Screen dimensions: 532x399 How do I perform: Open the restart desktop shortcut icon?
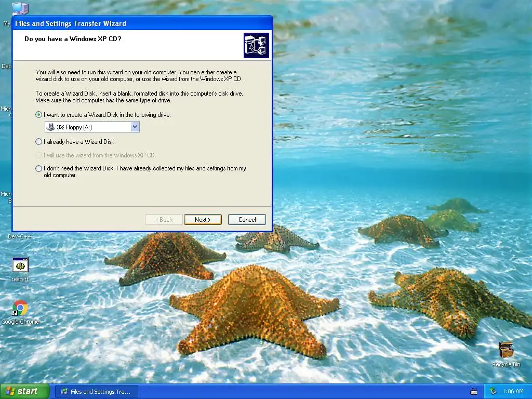coord(20,265)
